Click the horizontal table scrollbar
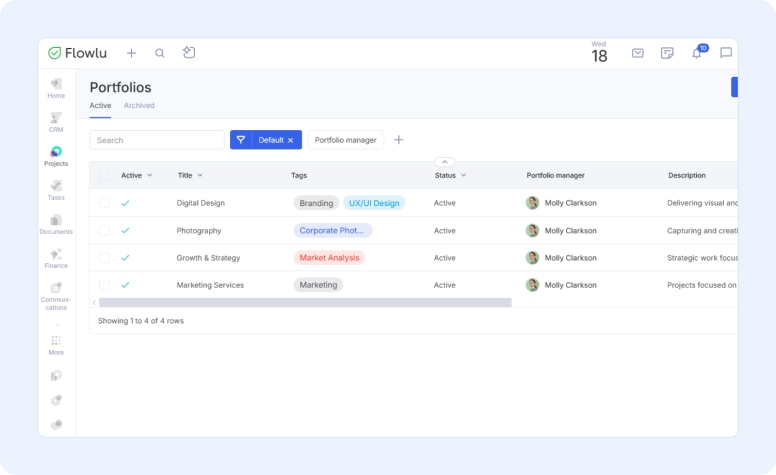This screenshot has height=475, width=776. [305, 302]
